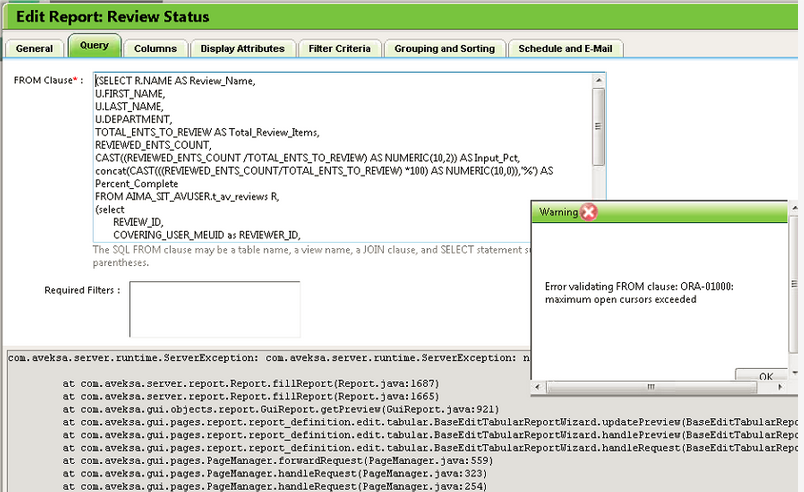Click the FROM Clause scrollbar up arrow

[x=598, y=80]
